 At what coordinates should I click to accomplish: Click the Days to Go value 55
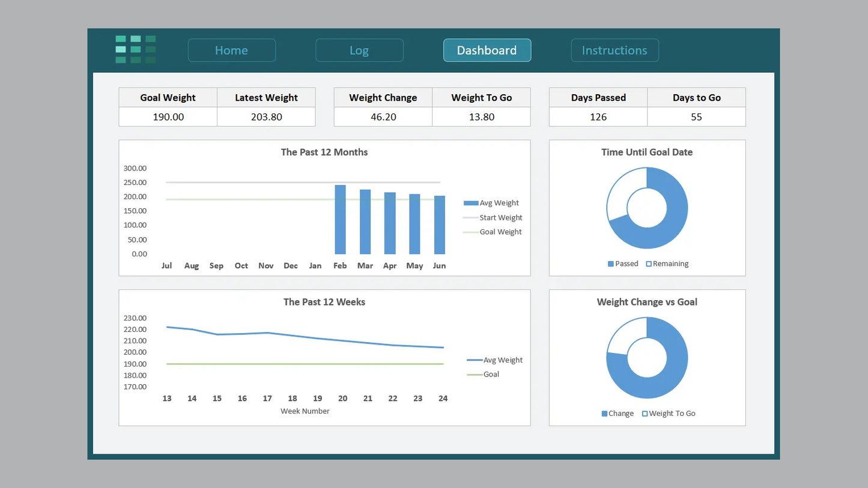[x=696, y=117]
